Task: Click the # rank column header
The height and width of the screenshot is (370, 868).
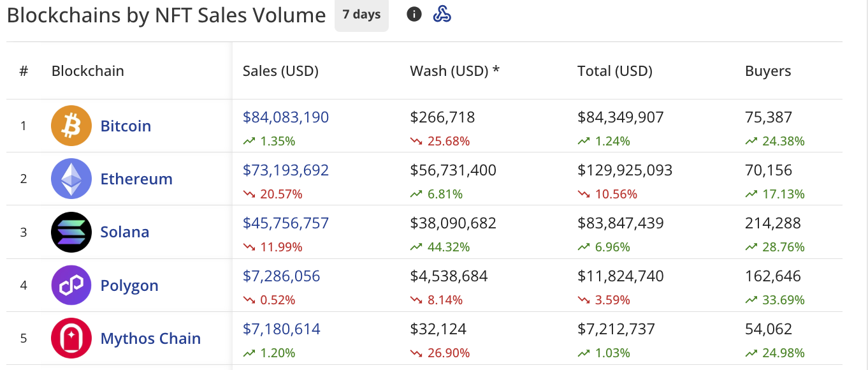Action: click(x=24, y=71)
